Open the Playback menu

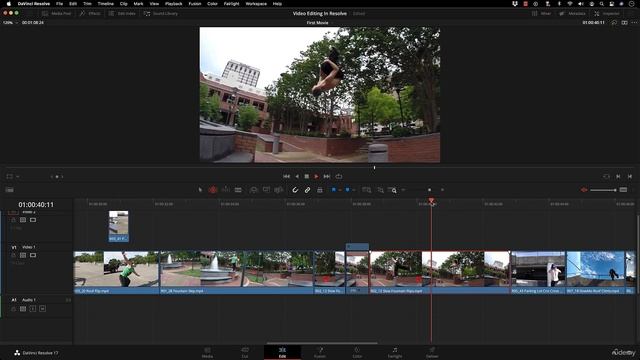173,4
